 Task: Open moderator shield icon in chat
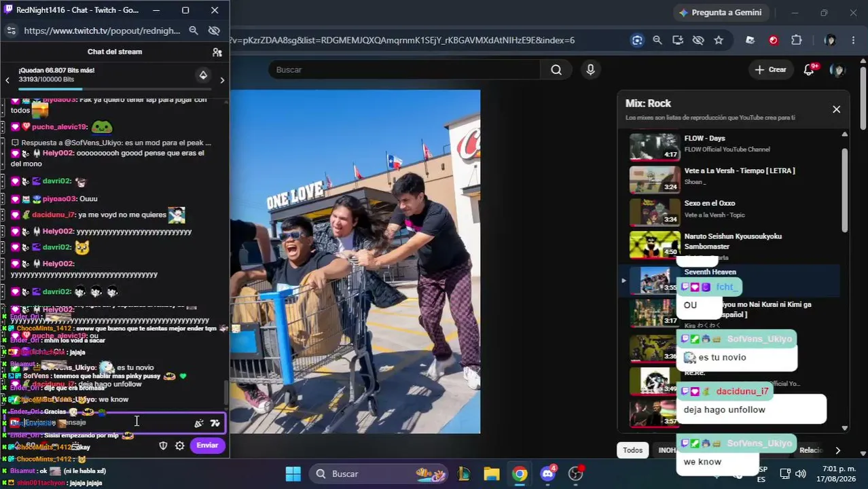163,446
